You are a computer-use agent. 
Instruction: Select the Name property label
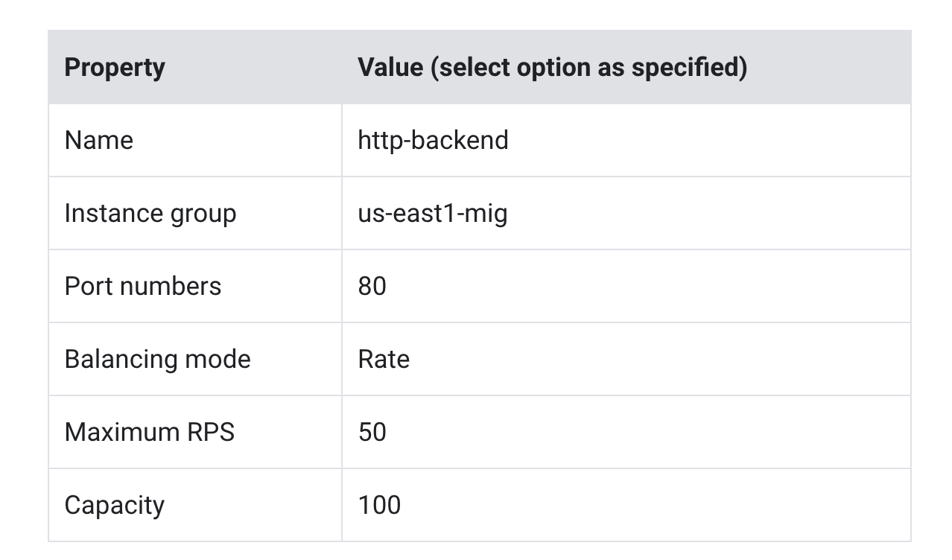coord(98,140)
